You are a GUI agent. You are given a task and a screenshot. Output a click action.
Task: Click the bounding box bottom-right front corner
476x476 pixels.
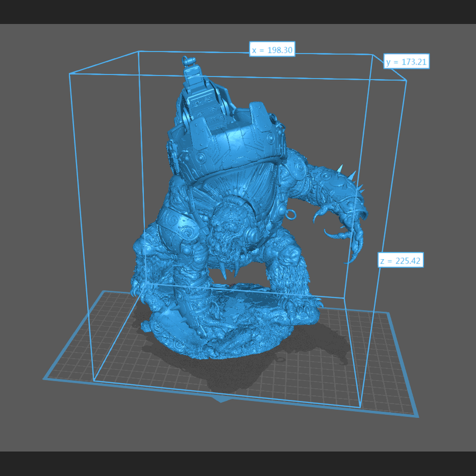[361, 407]
